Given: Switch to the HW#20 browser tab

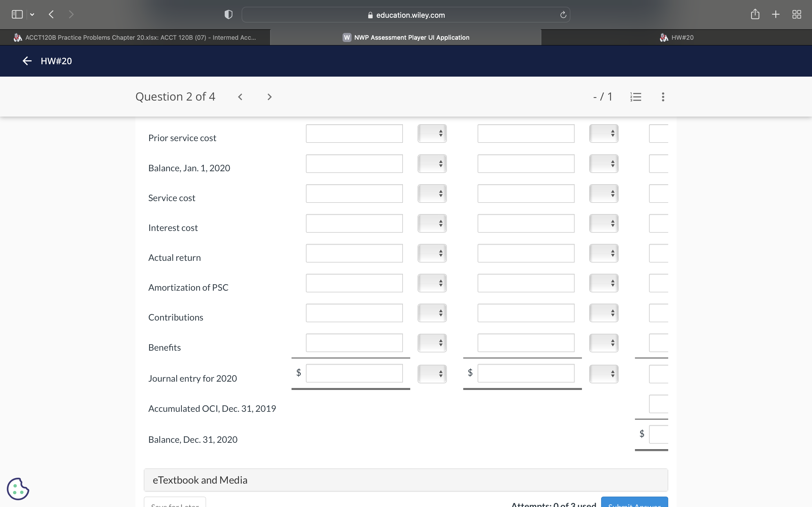Looking at the screenshot, I should click(x=676, y=37).
